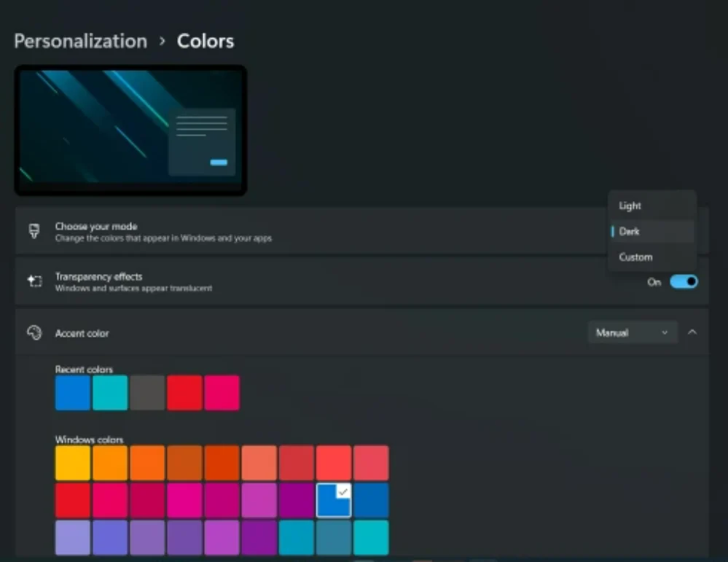Select the turquoise swatch ending the last row

[371, 537]
